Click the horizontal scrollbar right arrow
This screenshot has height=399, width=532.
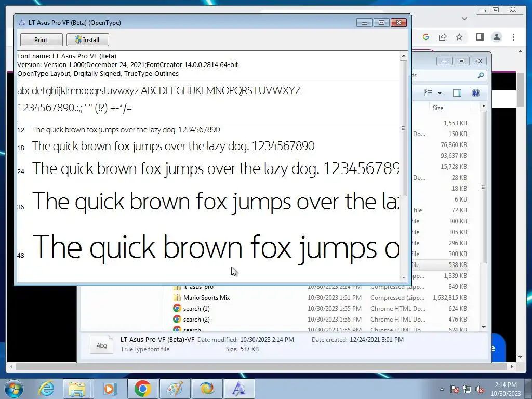click(x=512, y=366)
